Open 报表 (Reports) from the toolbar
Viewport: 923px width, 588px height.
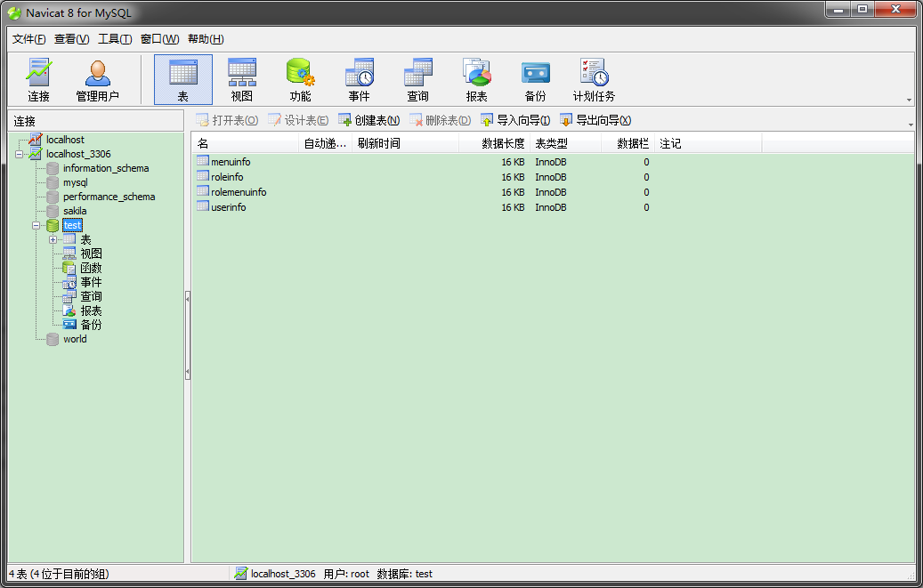click(477, 80)
